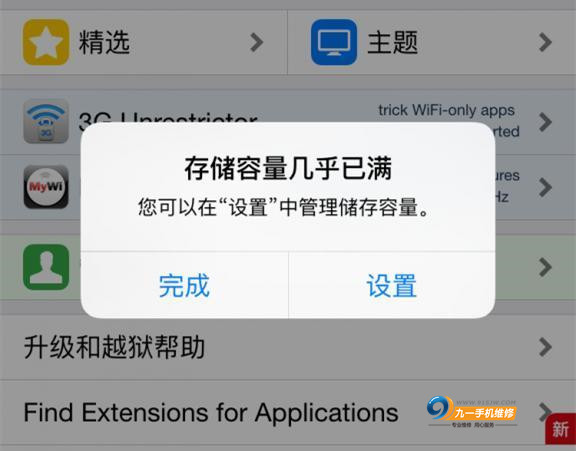Viewport: 576px width, 451px height.
Task: Open the 3G Unrestrictor WiFi icon
Action: (46, 121)
